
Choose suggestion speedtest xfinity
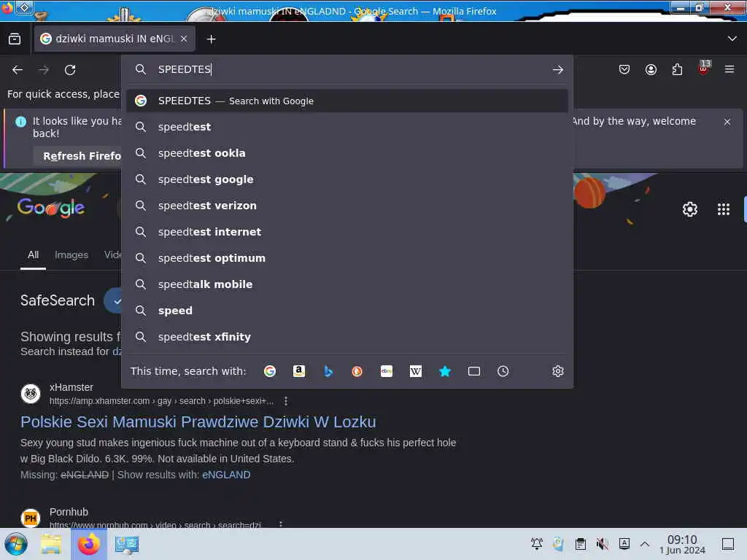click(347, 336)
